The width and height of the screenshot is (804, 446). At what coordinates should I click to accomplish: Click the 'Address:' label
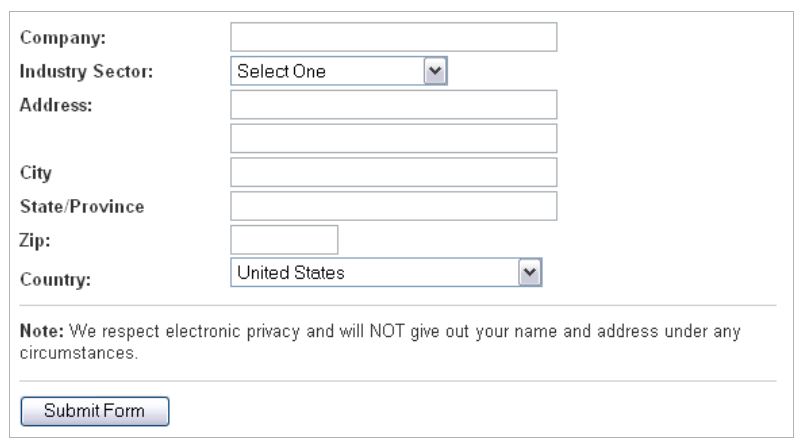[56, 107]
